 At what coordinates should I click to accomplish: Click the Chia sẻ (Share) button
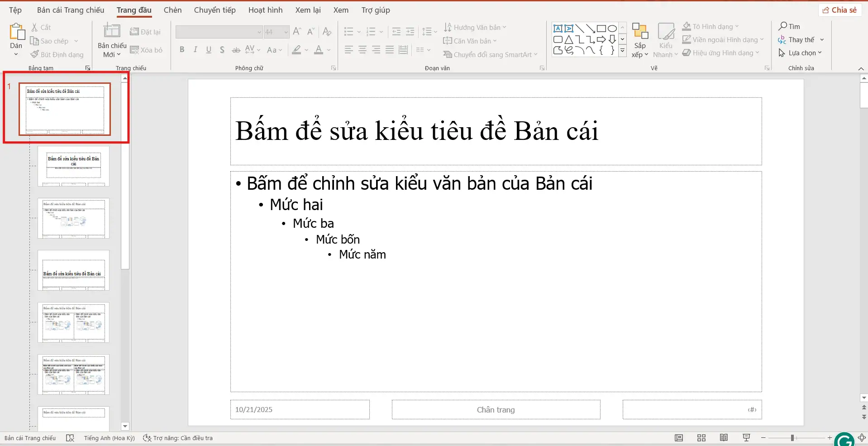pos(840,10)
